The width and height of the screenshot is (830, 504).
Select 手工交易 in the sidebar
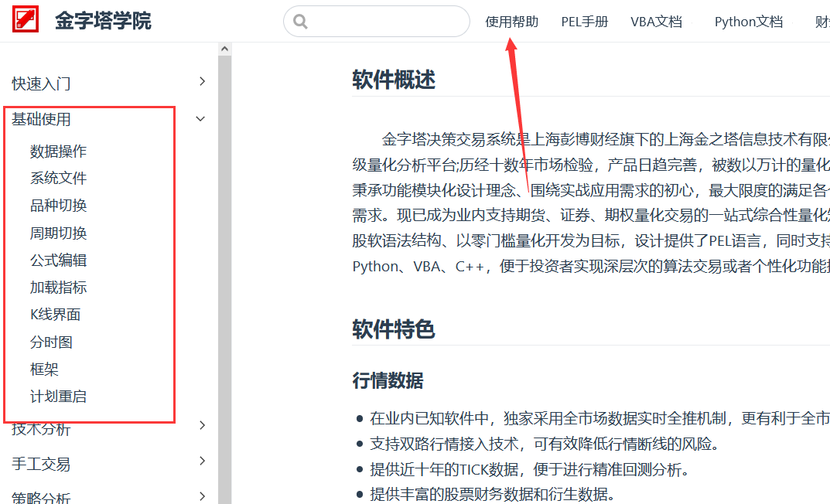point(41,465)
